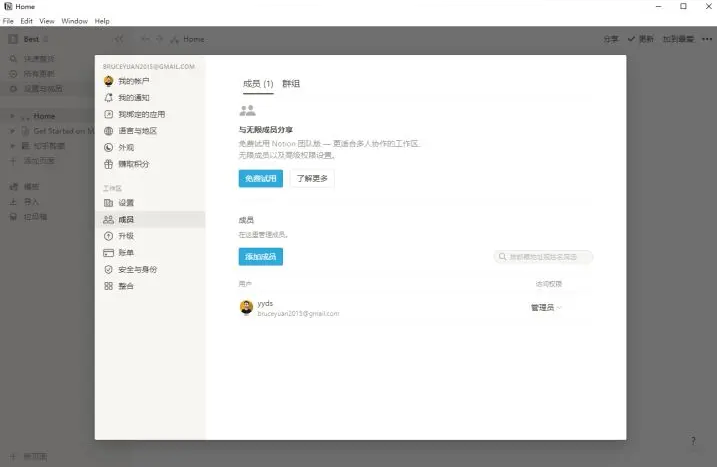Open trash bin in background sidebar
Image resolution: width=717 pixels, height=467 pixels.
28,217
